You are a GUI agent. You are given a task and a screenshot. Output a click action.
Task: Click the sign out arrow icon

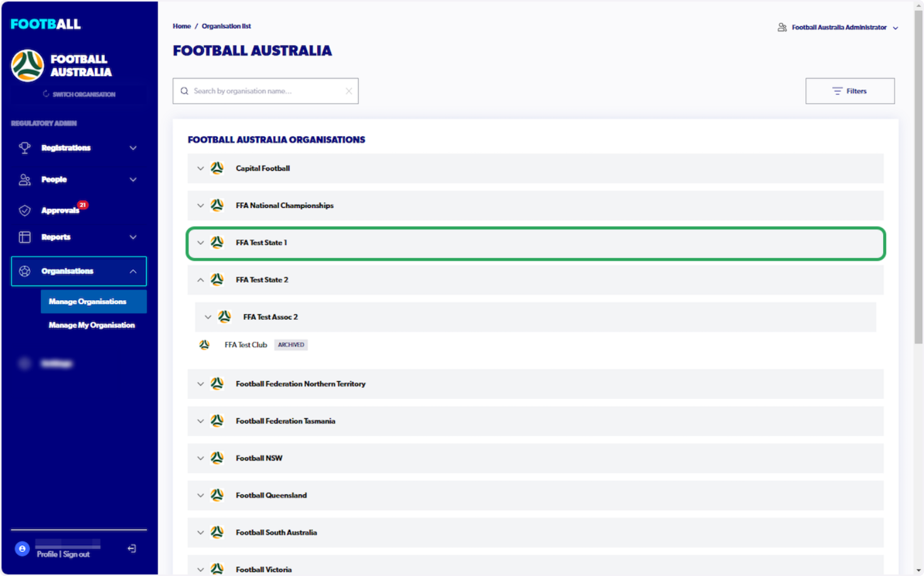[x=132, y=548]
